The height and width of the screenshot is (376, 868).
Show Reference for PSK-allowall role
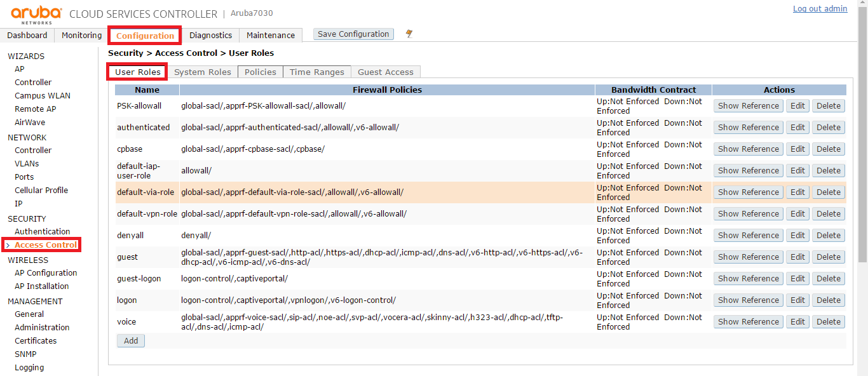tap(749, 105)
